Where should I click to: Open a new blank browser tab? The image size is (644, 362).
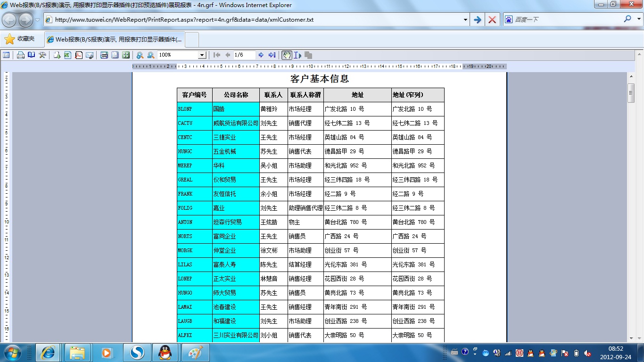pos(192,40)
